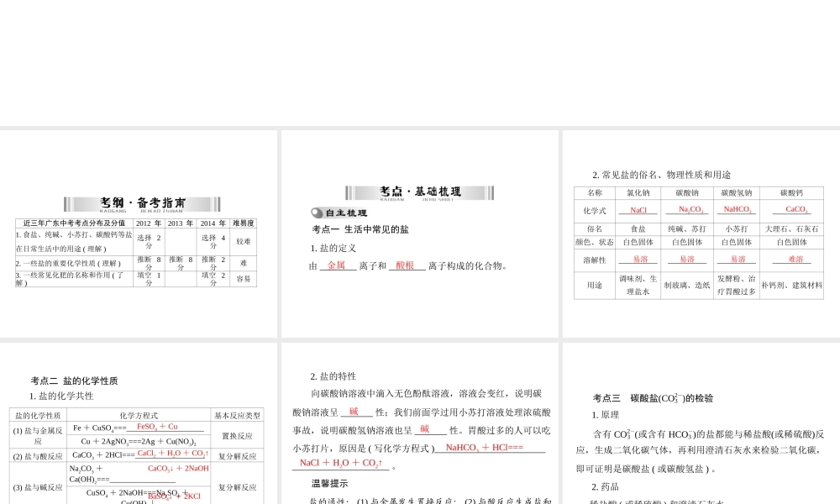Click the 基本反应类型 column header

coord(238,415)
